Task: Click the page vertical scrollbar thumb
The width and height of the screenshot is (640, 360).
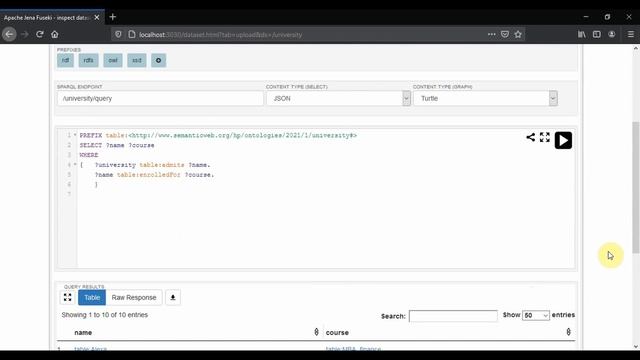Action: tap(636, 188)
